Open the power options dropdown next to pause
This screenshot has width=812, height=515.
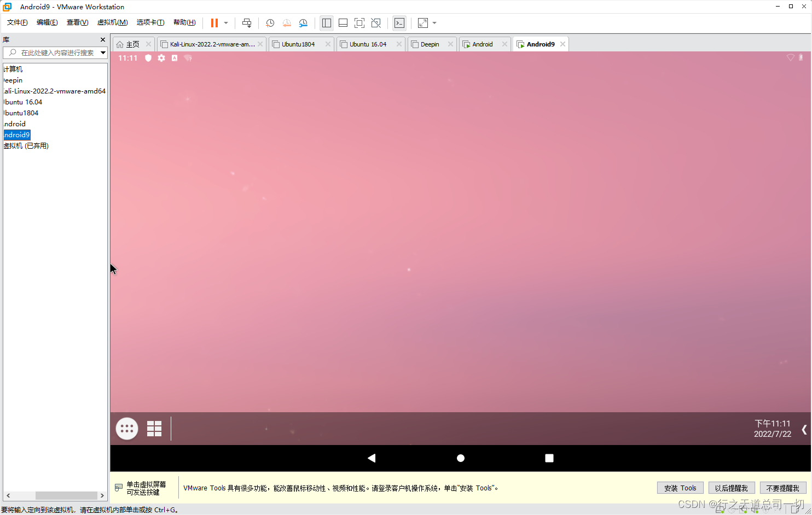click(226, 23)
